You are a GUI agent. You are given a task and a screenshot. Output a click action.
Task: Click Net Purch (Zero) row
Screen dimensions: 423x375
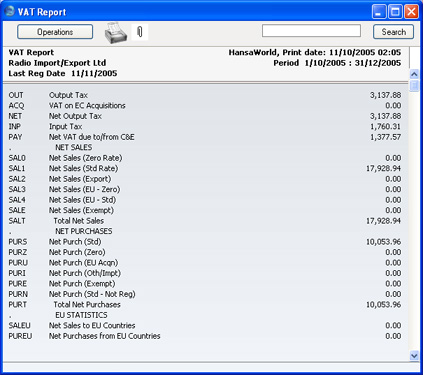click(205, 252)
